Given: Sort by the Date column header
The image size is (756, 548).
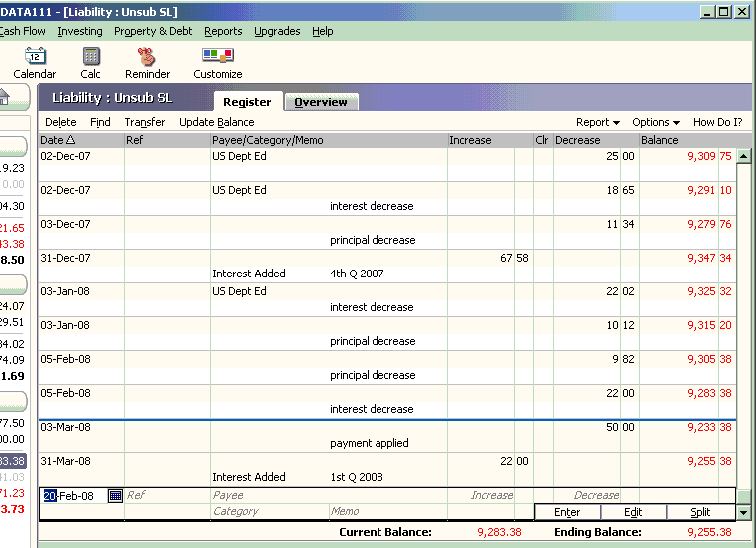Looking at the screenshot, I should (58, 140).
